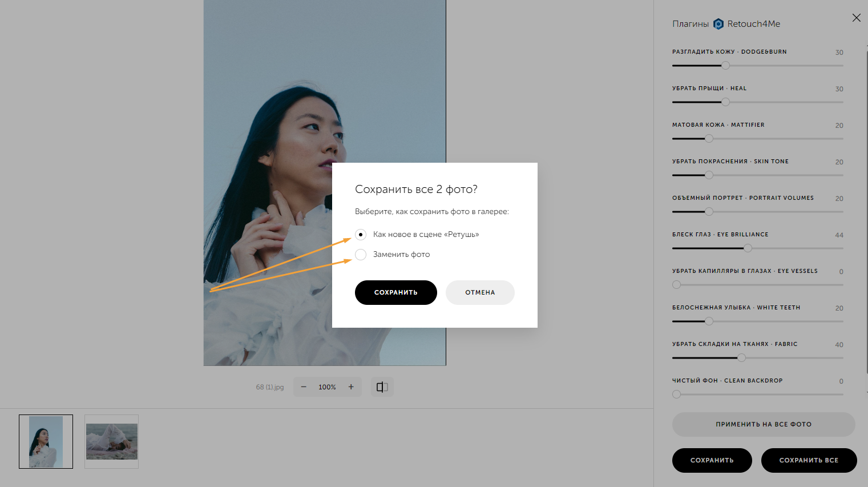The height and width of the screenshot is (487, 868).
Task: Open the second photo thumbnail
Action: 112,441
